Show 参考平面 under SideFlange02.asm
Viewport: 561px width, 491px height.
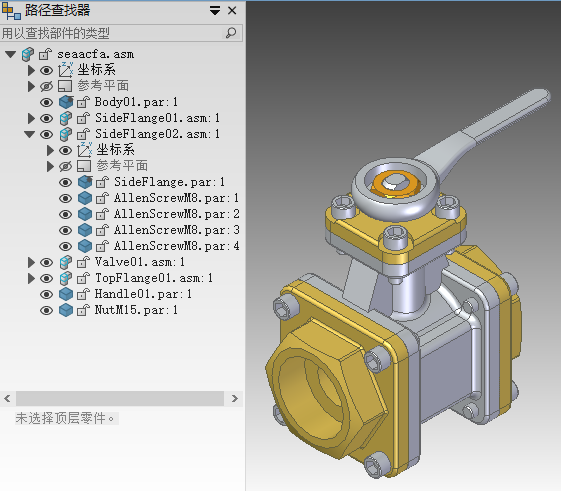click(65, 166)
